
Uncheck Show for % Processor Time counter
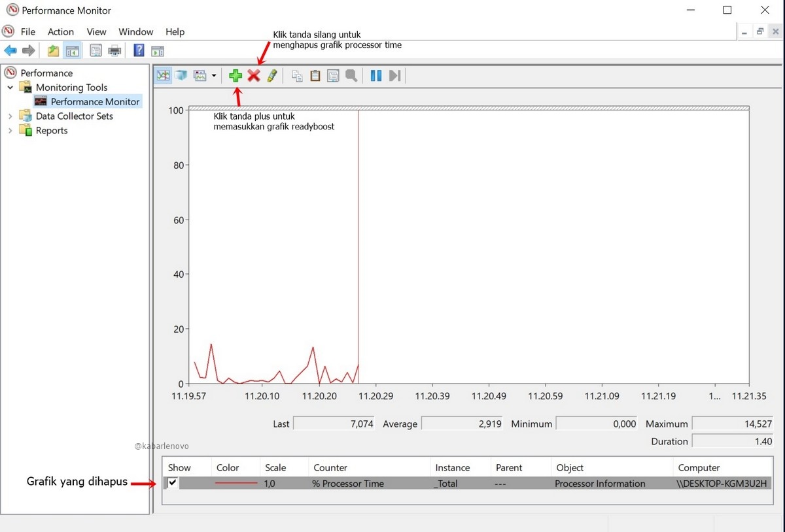173,483
